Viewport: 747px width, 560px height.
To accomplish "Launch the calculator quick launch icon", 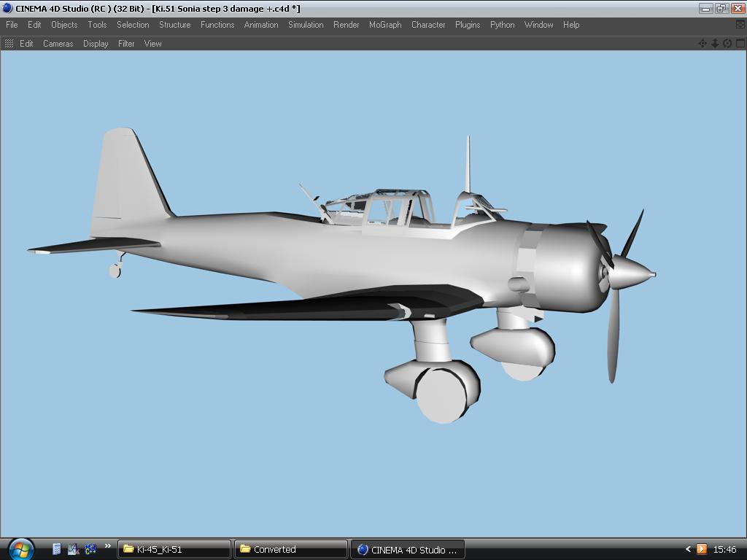I will pyautogui.click(x=57, y=549).
